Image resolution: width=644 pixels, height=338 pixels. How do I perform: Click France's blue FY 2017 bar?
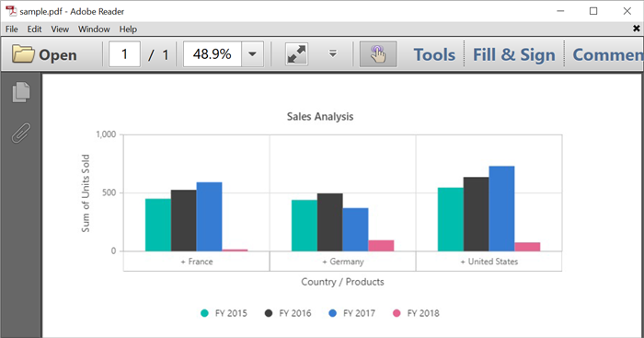pos(209,216)
